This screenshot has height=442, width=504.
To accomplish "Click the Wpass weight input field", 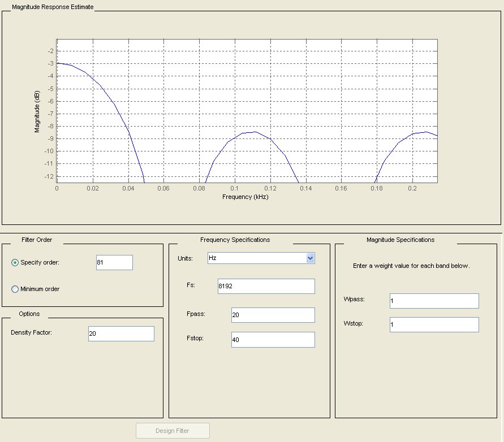I will click(434, 301).
